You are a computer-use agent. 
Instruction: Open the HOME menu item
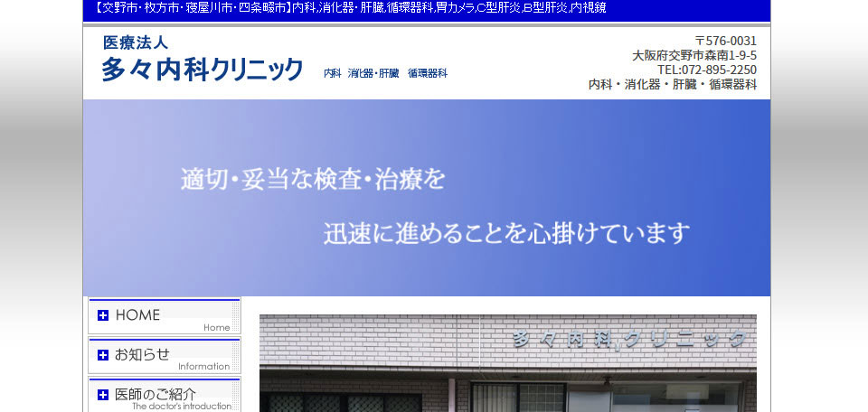[165, 316]
